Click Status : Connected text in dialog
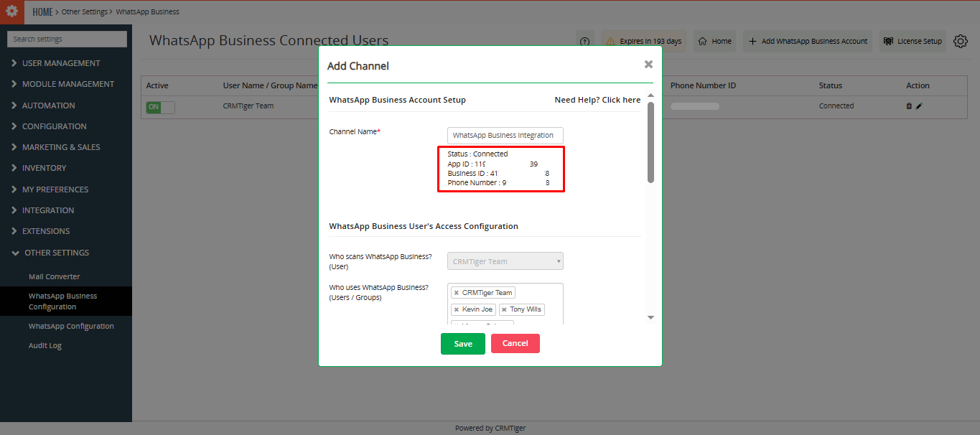The image size is (980, 435). 477,154
